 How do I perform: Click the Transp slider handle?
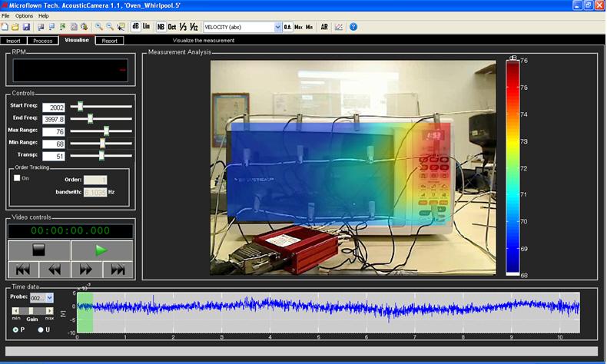(101, 155)
